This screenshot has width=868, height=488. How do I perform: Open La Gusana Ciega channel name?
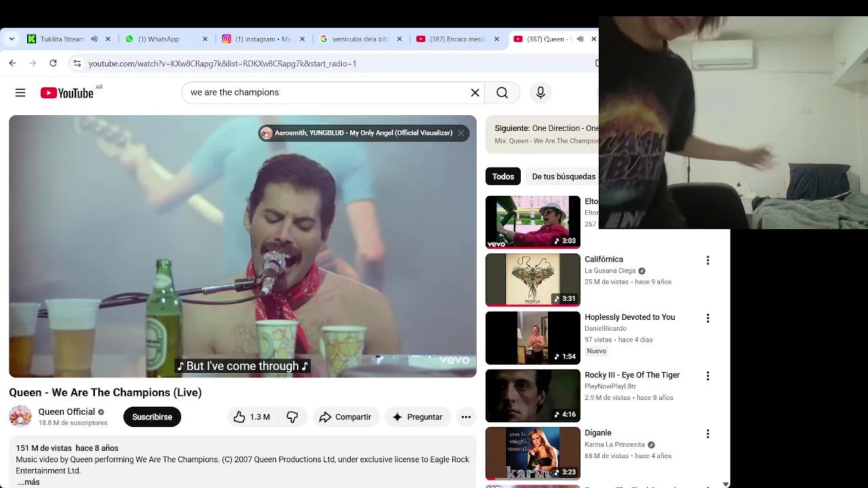pos(610,271)
